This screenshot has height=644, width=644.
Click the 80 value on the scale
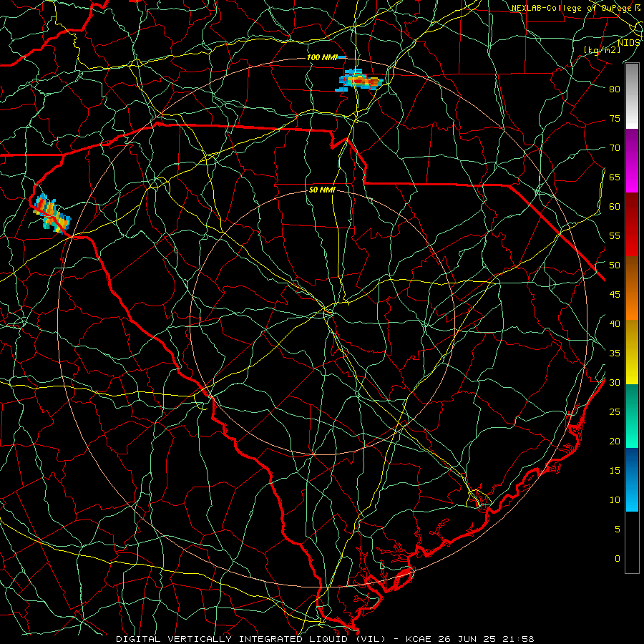pos(615,89)
